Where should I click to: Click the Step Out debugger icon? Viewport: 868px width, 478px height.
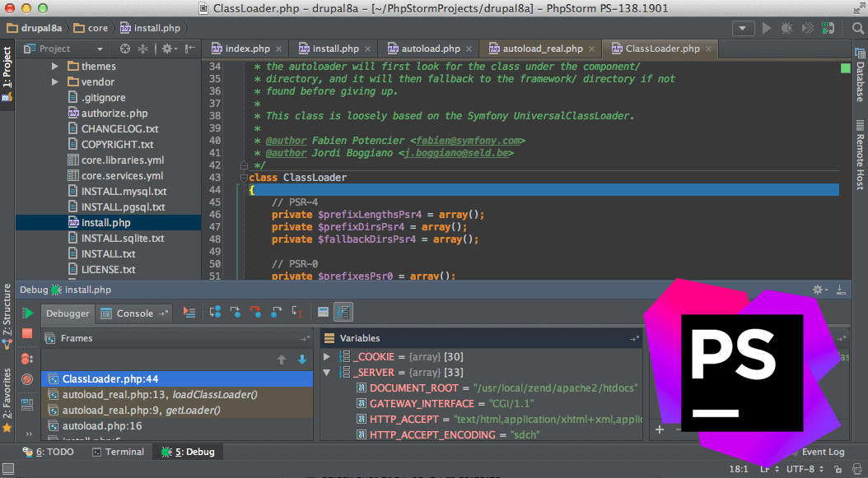tap(276, 312)
